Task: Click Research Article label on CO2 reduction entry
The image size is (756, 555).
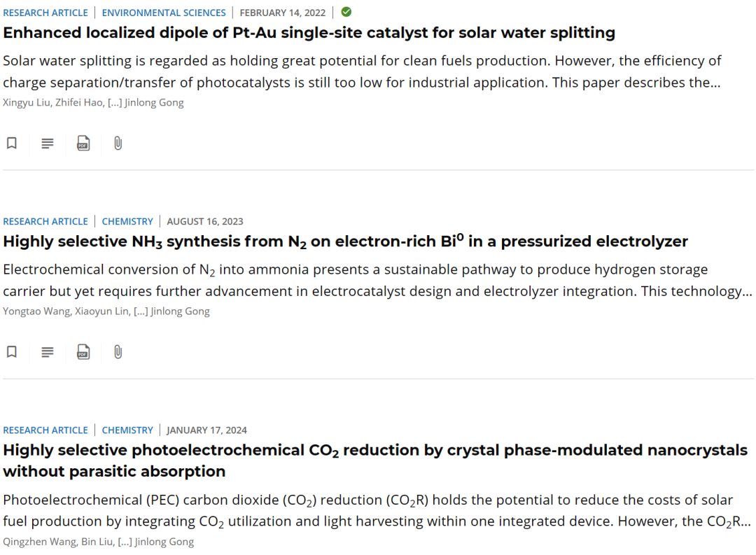Action: pyautogui.click(x=45, y=430)
